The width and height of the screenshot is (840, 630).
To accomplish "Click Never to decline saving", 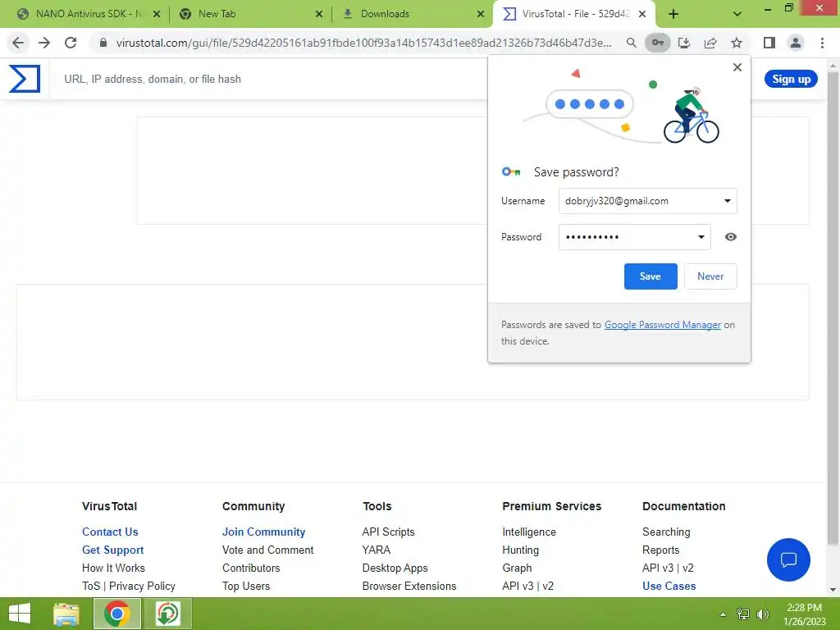I will (x=710, y=276).
